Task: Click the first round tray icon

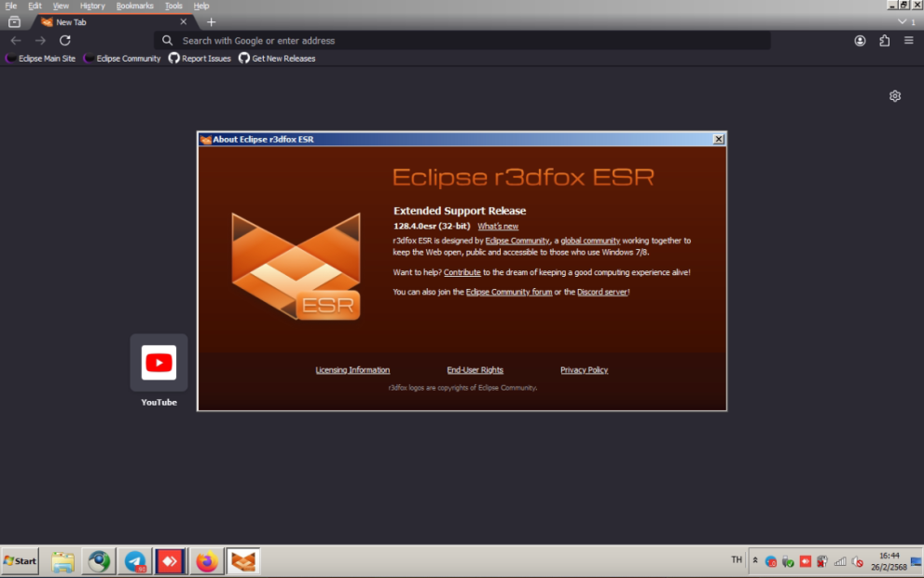Action: pos(770,561)
